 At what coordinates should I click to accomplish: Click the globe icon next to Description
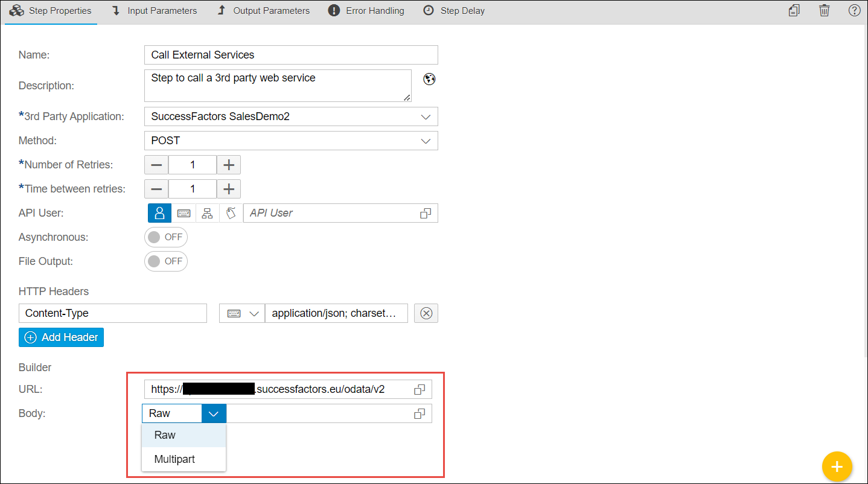[x=429, y=79]
